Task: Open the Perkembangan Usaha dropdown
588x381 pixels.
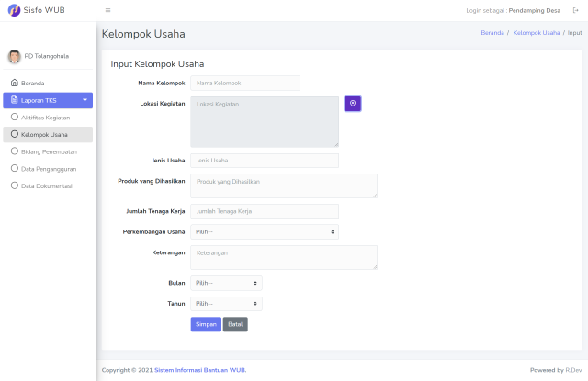Action: [265, 232]
